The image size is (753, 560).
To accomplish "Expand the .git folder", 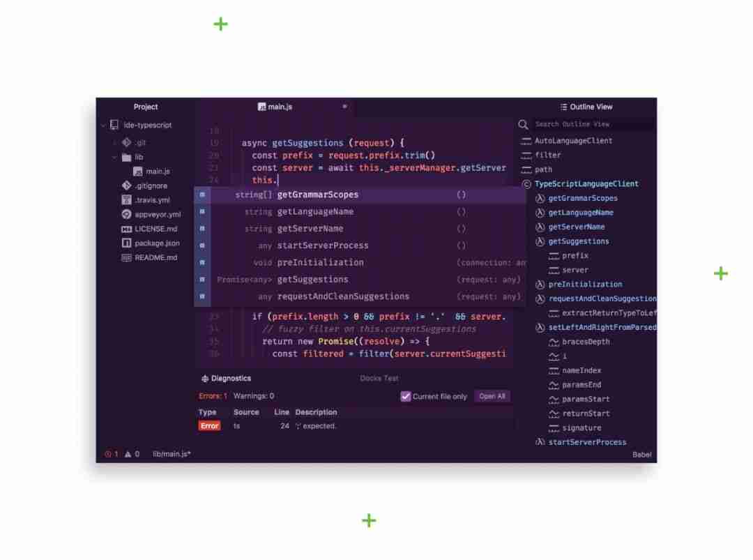I will click(114, 143).
